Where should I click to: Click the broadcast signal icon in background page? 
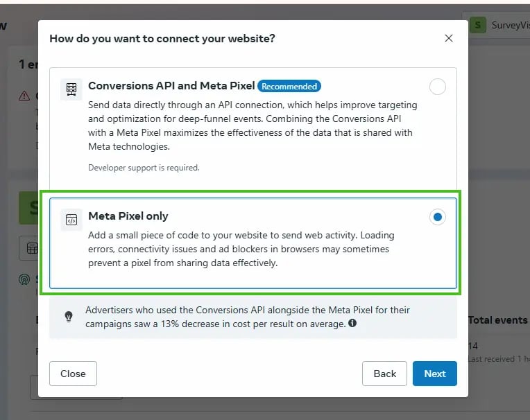click(24, 279)
